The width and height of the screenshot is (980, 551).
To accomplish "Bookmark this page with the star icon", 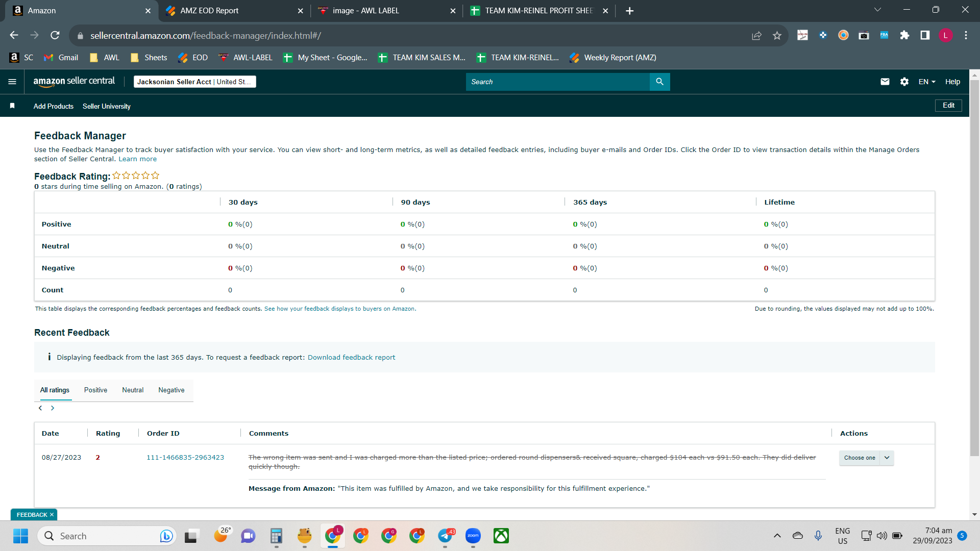I will click(777, 35).
